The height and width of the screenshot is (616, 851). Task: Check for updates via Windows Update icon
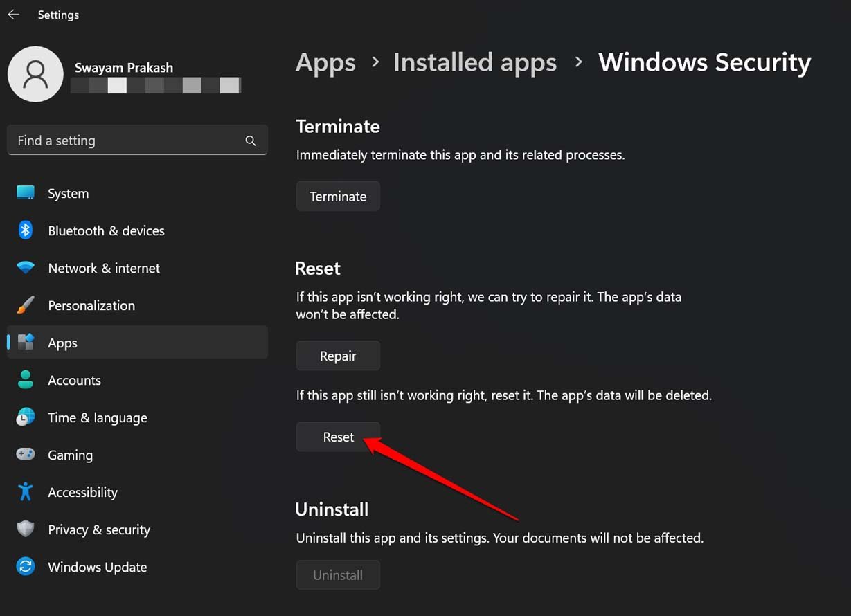[25, 567]
